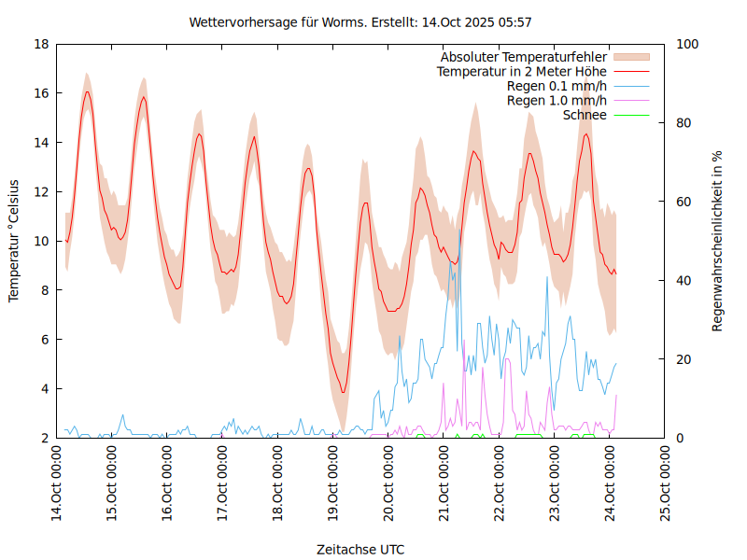Click the red Temperatur legend line sample

coord(630,72)
